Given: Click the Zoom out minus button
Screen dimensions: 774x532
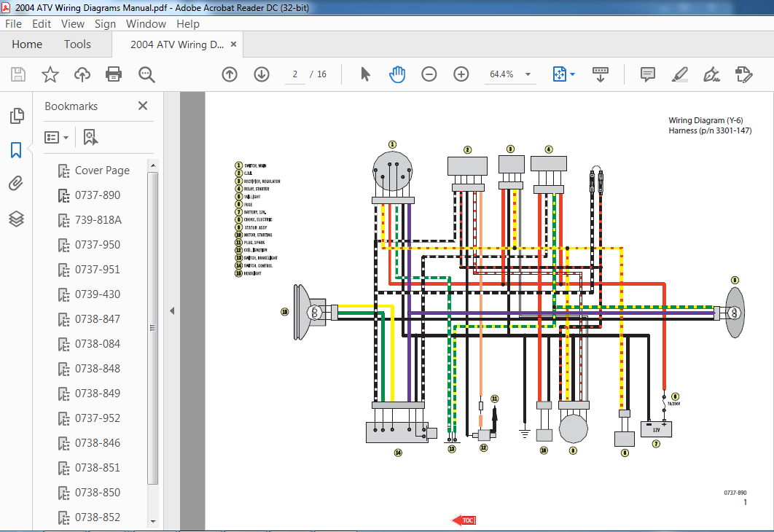Looking at the screenshot, I should [x=429, y=74].
